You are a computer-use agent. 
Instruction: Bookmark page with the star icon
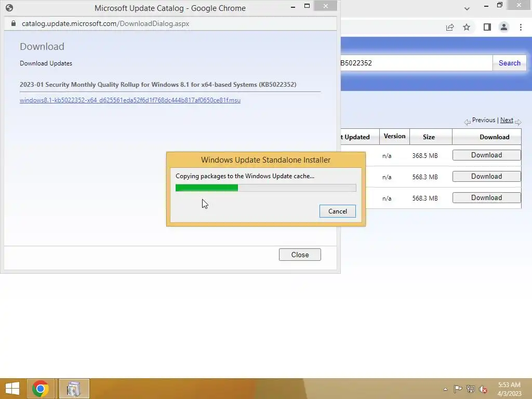tap(467, 27)
